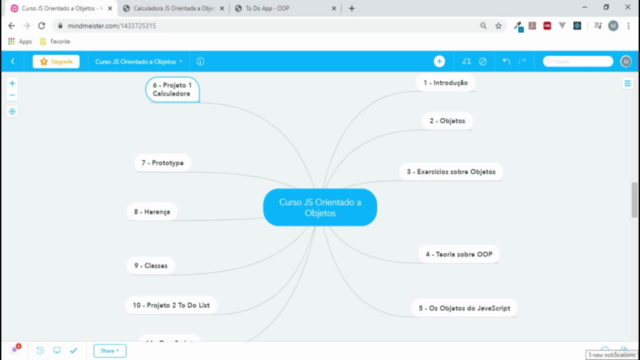
Task: Select the 5 - Os Objetos do JavaScript node
Action: pos(464,308)
